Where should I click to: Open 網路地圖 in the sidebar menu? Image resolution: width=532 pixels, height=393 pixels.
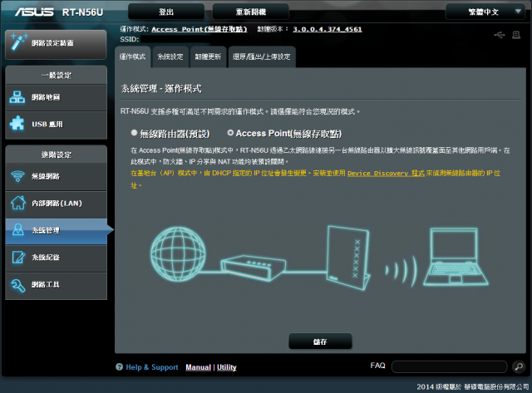tap(56, 97)
